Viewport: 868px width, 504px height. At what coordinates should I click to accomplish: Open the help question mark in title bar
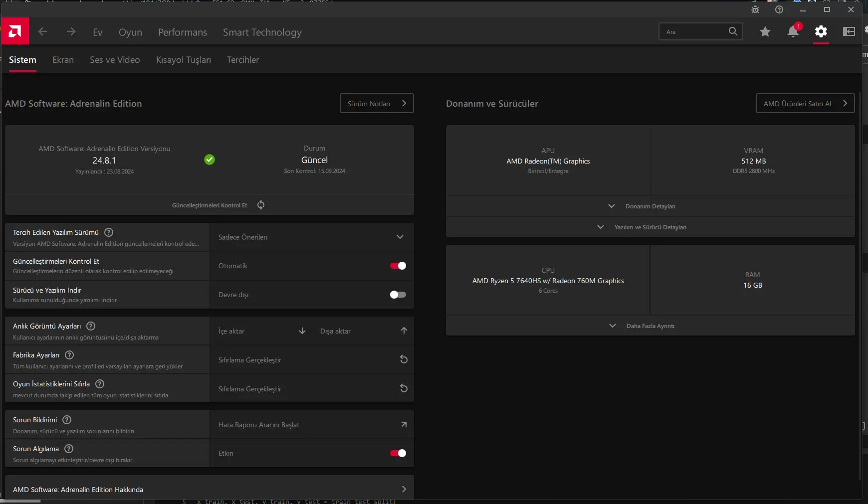pyautogui.click(x=779, y=9)
